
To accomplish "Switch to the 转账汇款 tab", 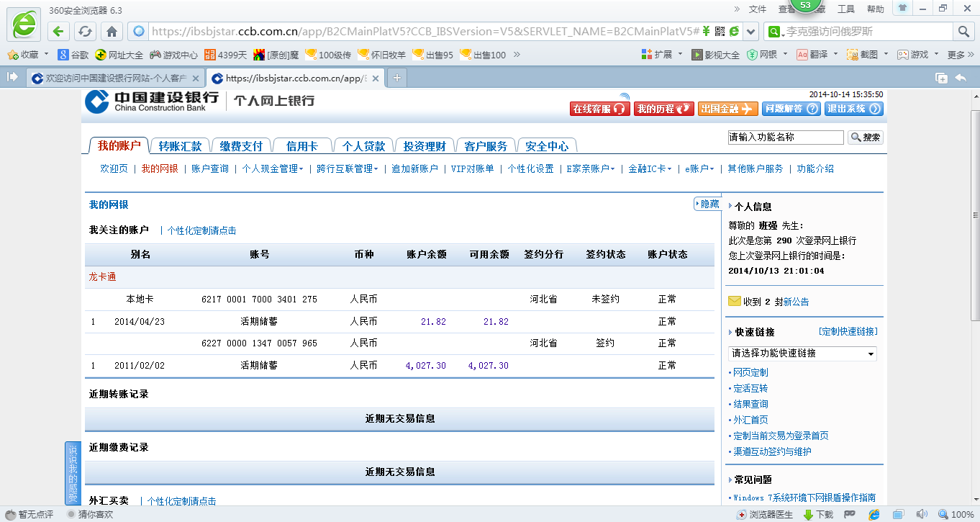I will click(x=180, y=146).
